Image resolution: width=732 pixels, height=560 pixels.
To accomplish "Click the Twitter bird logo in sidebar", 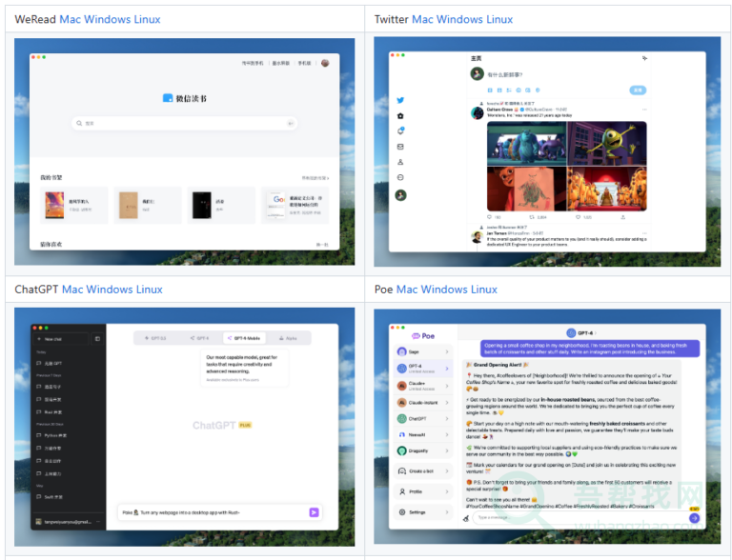I will click(400, 100).
